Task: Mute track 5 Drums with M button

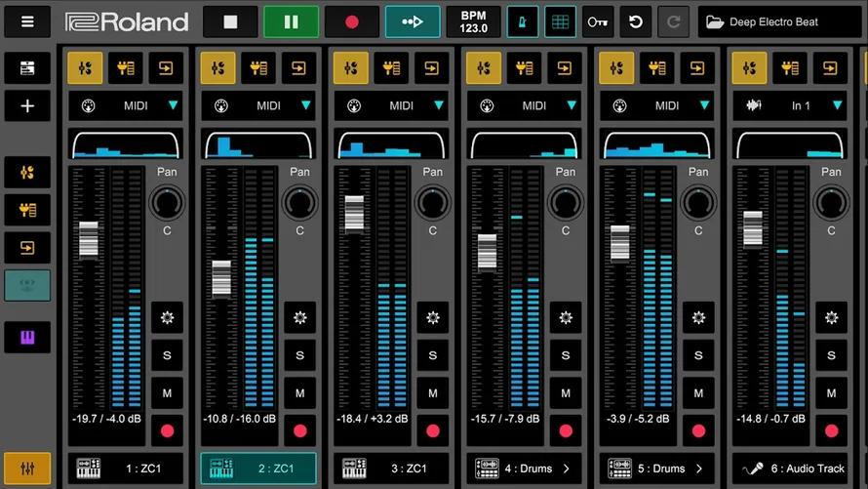Action: click(699, 393)
